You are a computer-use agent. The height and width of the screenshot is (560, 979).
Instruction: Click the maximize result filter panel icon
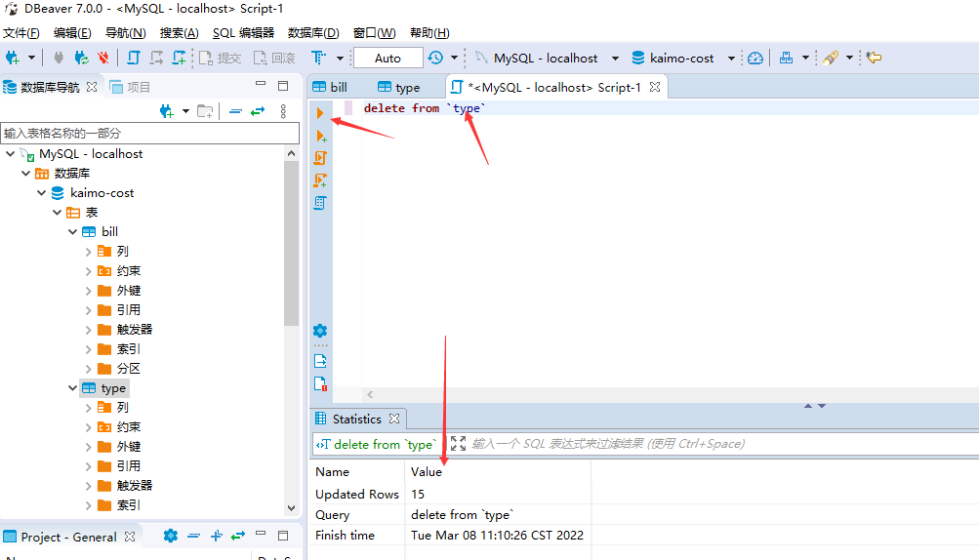click(459, 444)
